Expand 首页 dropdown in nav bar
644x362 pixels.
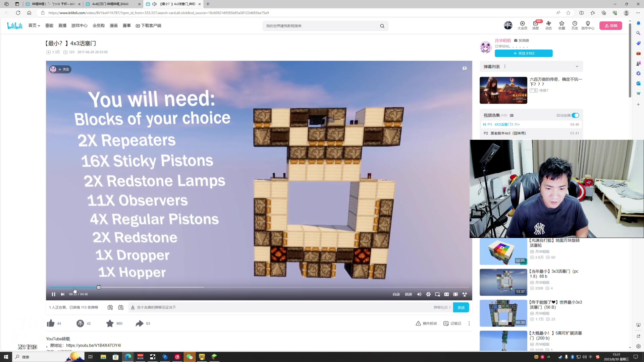click(34, 25)
